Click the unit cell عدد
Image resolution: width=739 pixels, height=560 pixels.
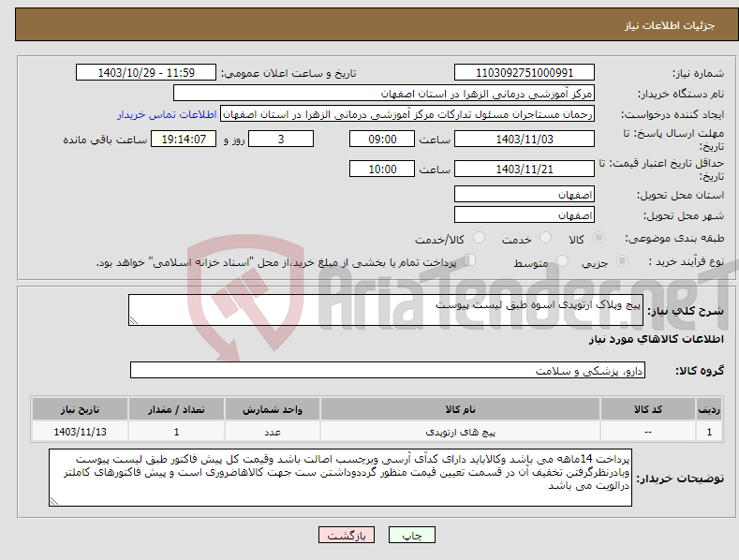(x=273, y=432)
